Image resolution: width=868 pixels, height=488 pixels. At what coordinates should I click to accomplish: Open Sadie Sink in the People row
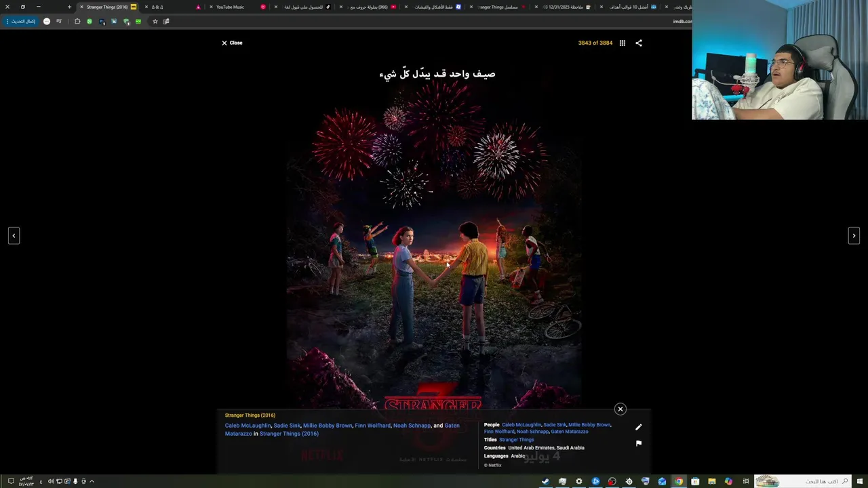pos(555,425)
